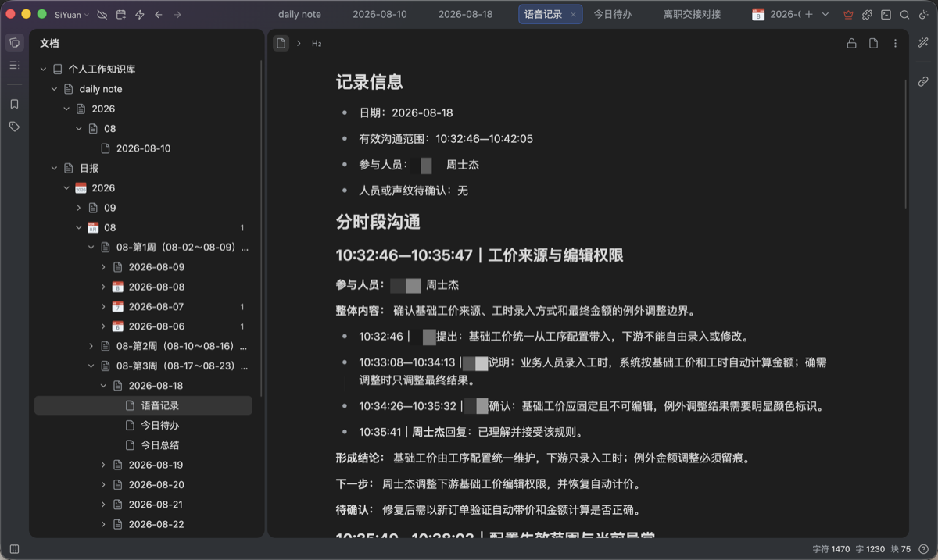Click the lightning data-history icon

click(x=140, y=15)
